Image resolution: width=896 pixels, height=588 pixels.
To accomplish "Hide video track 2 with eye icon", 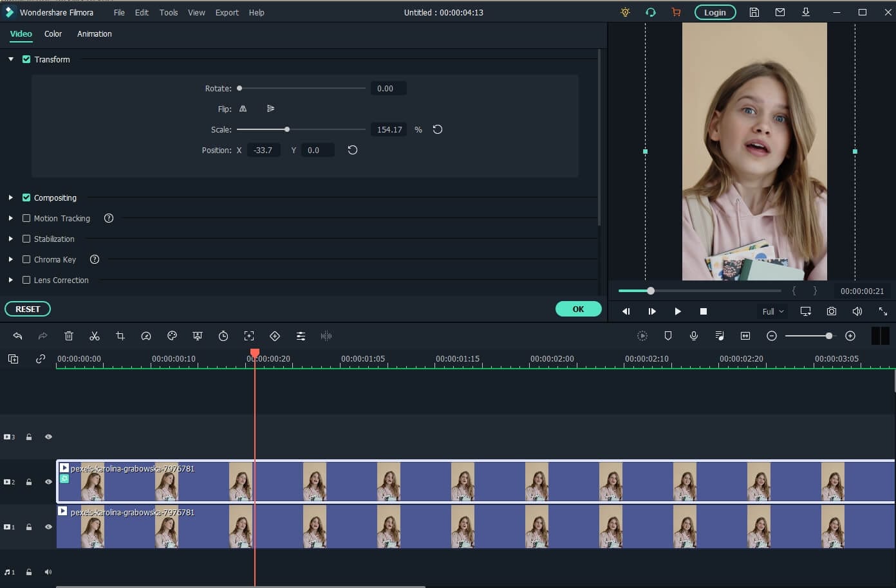I will tap(48, 482).
